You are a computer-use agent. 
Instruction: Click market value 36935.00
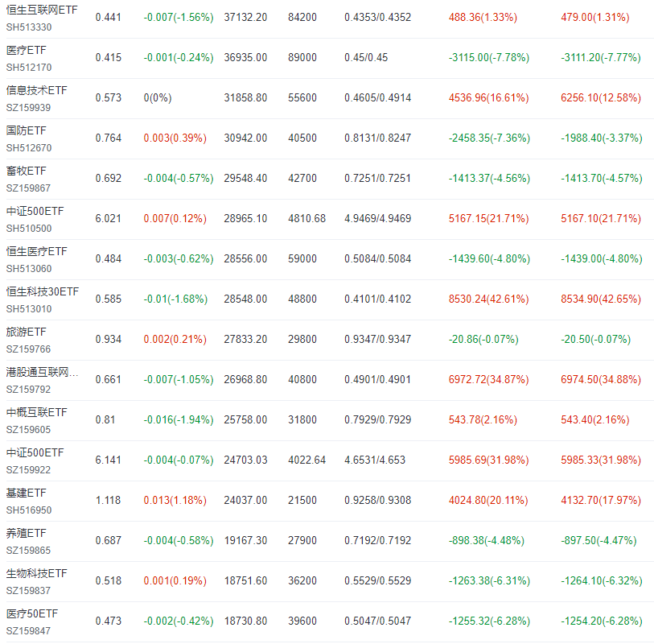coord(245,58)
